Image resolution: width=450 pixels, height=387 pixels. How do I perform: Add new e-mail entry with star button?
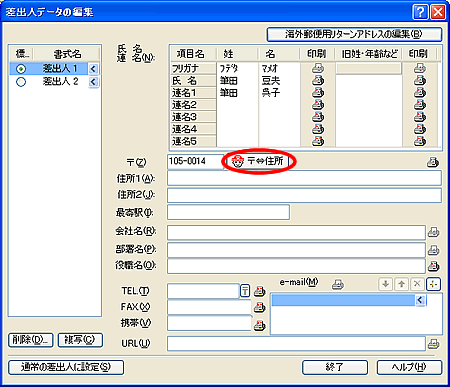point(433,284)
